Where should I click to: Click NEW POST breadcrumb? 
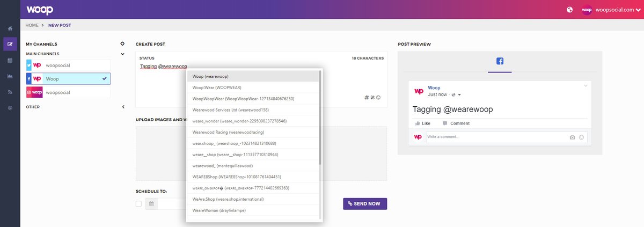60,25
